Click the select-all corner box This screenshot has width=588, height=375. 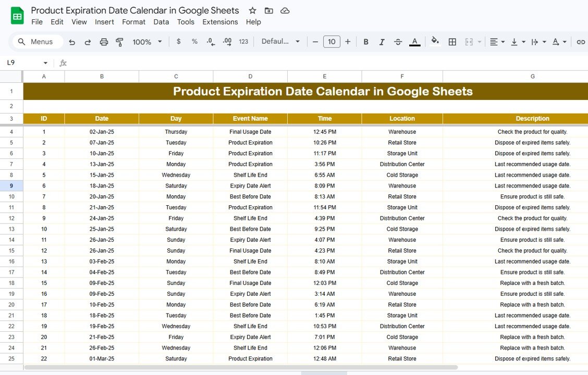(11, 77)
